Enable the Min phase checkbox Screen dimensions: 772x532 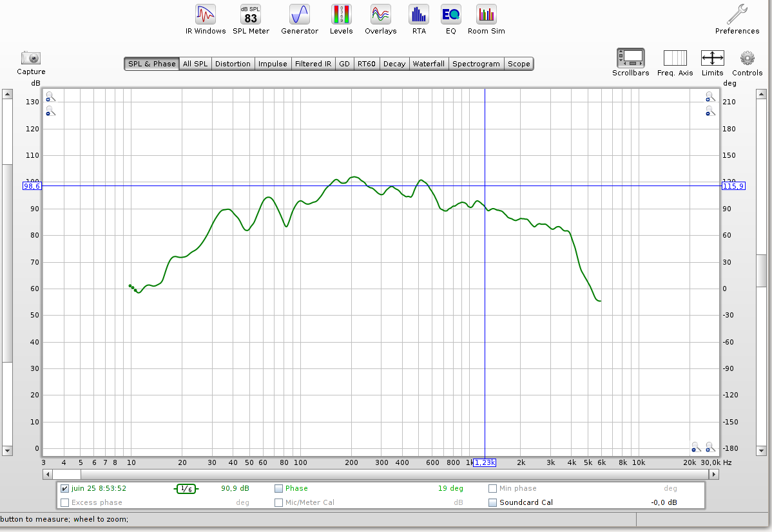[x=492, y=489]
